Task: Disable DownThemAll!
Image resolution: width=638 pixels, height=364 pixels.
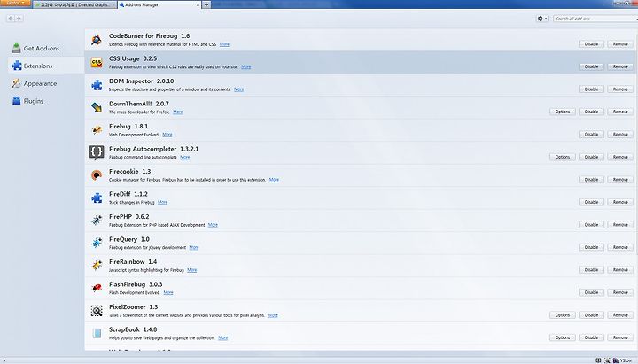Action: coord(591,112)
